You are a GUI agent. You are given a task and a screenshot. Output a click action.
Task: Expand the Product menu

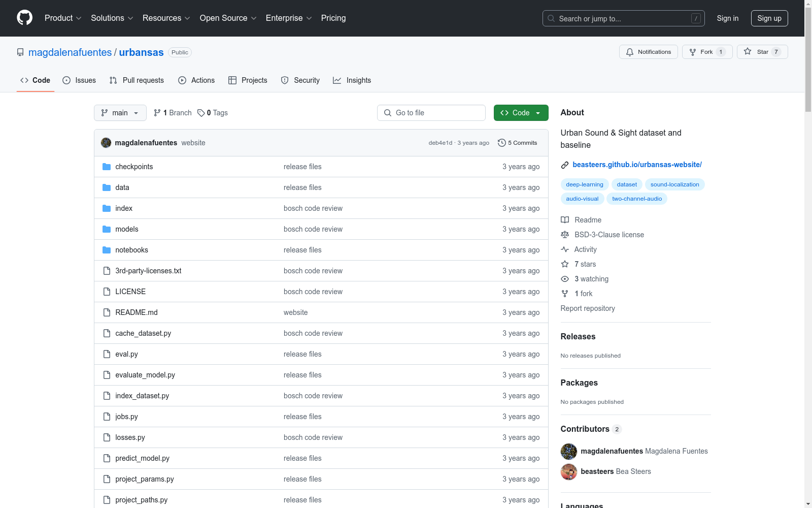point(63,18)
